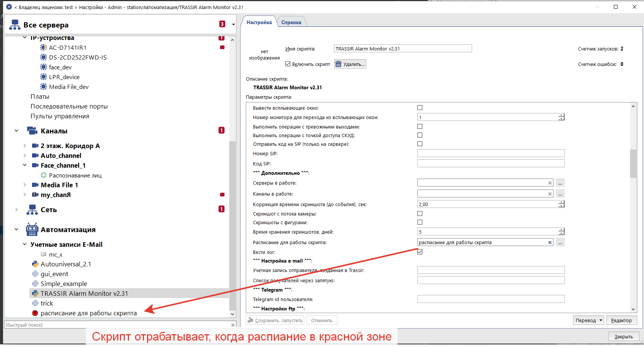Expand the Сеть tree section

16,209
